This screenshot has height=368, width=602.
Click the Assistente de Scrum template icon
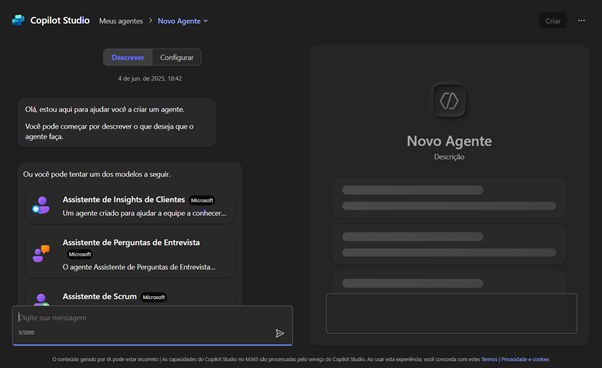[41, 299]
